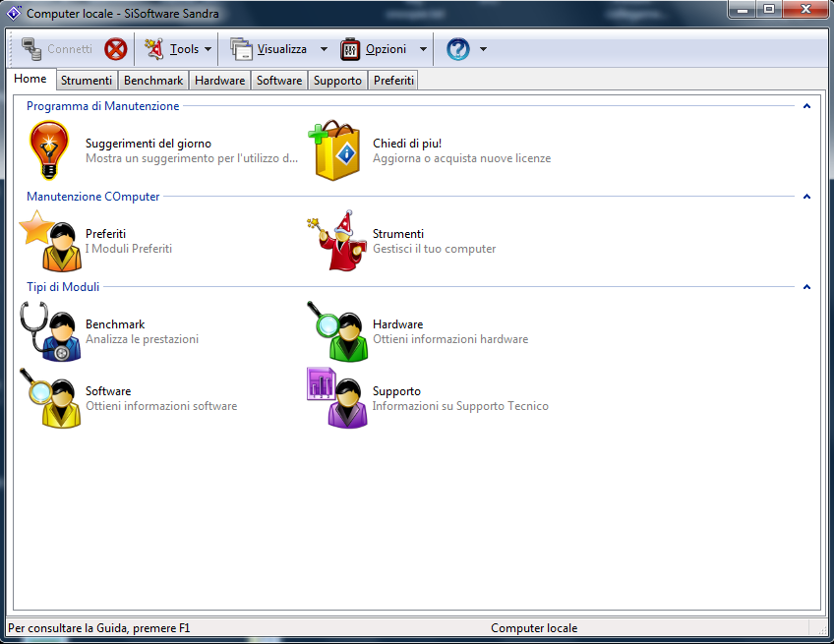The height and width of the screenshot is (644, 834).
Task: Click the SiSoftware Sandra title bar icon
Action: (x=14, y=14)
